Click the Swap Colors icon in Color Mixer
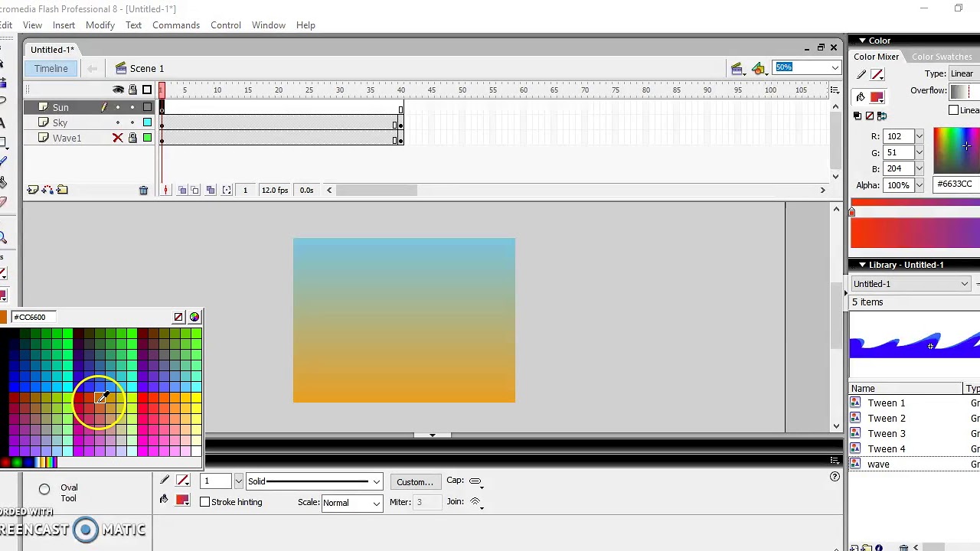980x551 pixels. [882, 116]
